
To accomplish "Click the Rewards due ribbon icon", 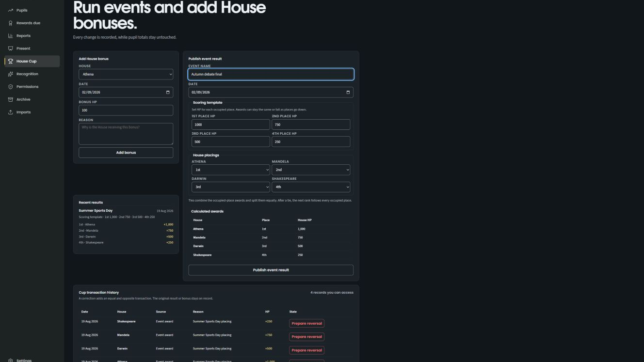I will coord(11,23).
